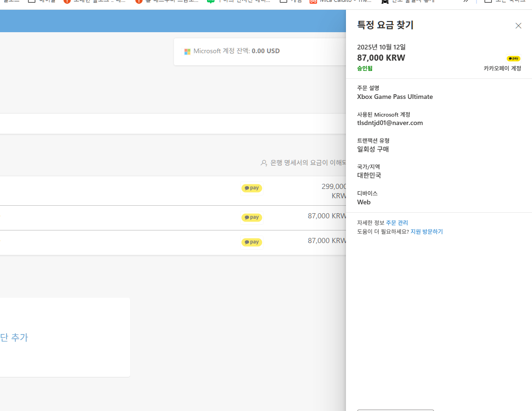Click the Web device value
This screenshot has width=532, height=411.
(364, 202)
